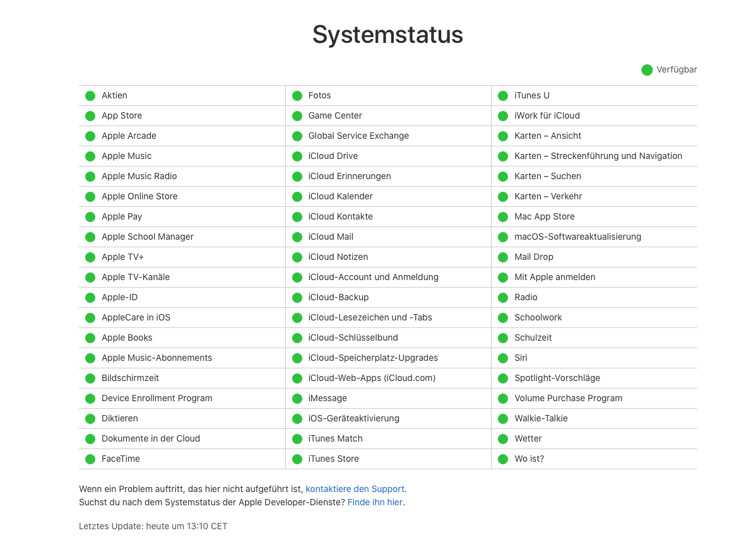Click the green status icon for Apple Music
Viewport: 756px width, 545px height.
pos(90,156)
